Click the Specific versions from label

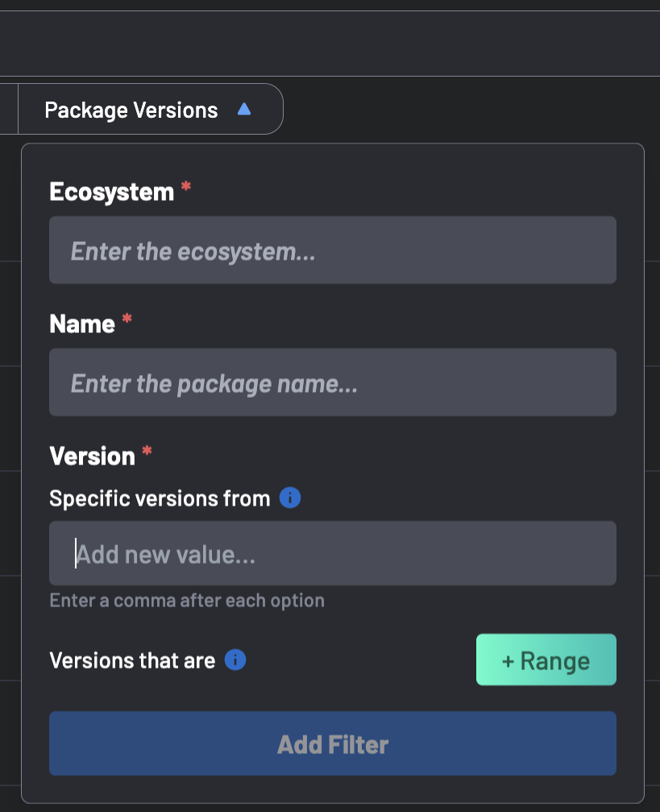tap(160, 498)
